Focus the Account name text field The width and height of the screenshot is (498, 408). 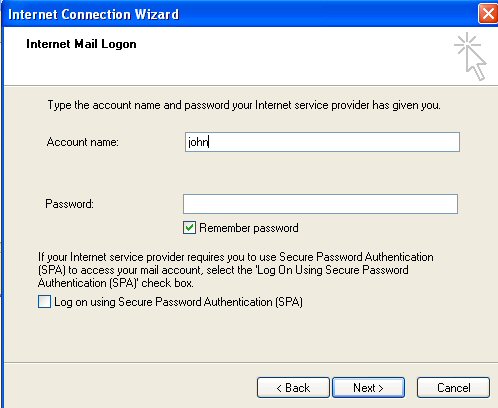322,142
